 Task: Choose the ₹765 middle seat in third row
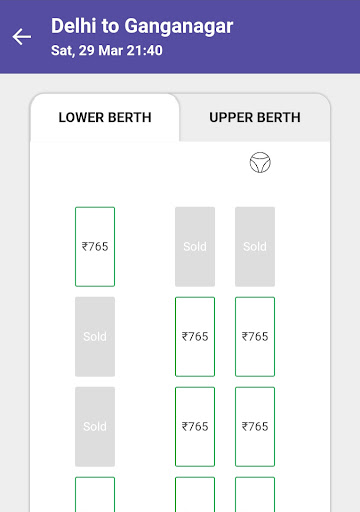point(195,427)
